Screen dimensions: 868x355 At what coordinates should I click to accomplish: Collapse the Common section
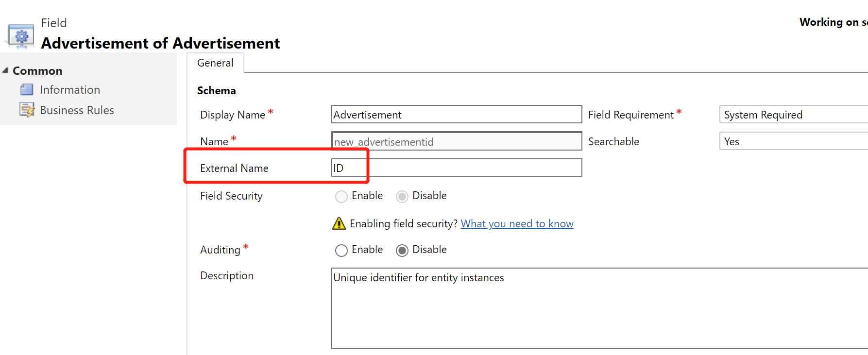point(5,70)
